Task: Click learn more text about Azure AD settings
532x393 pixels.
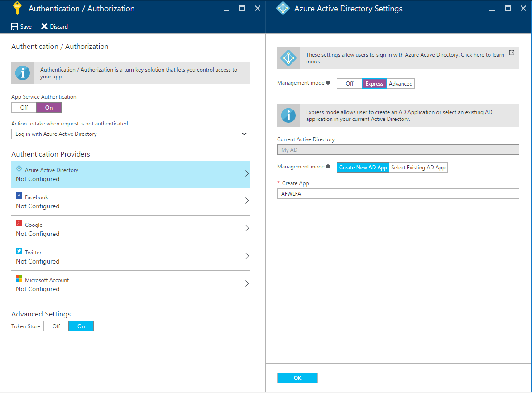Action: click(x=405, y=58)
